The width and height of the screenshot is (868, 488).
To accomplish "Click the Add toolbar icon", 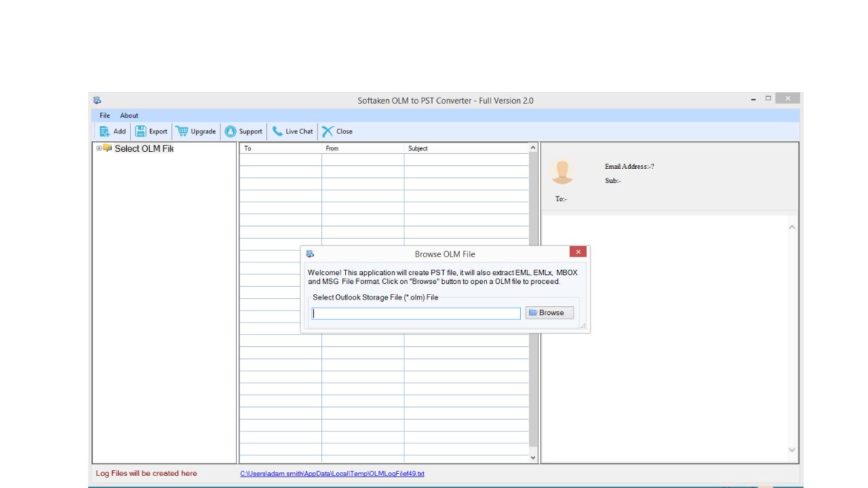I will coord(104,131).
